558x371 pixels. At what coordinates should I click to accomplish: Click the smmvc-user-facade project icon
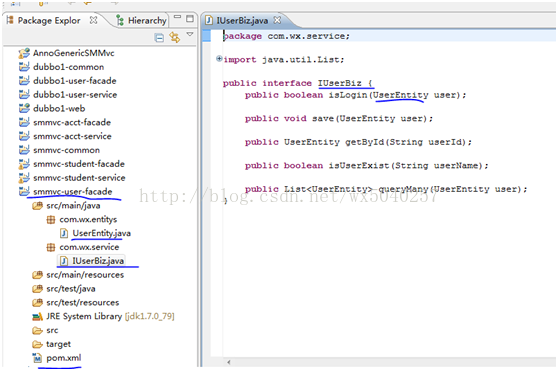pos(24,192)
